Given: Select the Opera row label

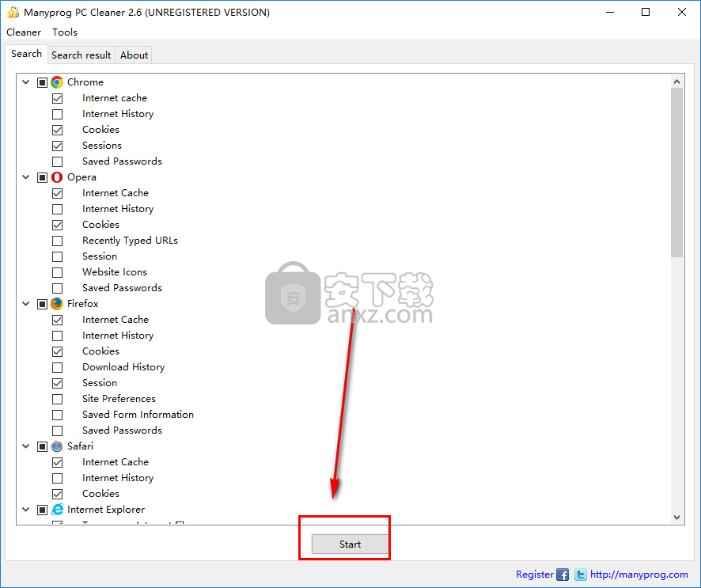Looking at the screenshot, I should 81,177.
